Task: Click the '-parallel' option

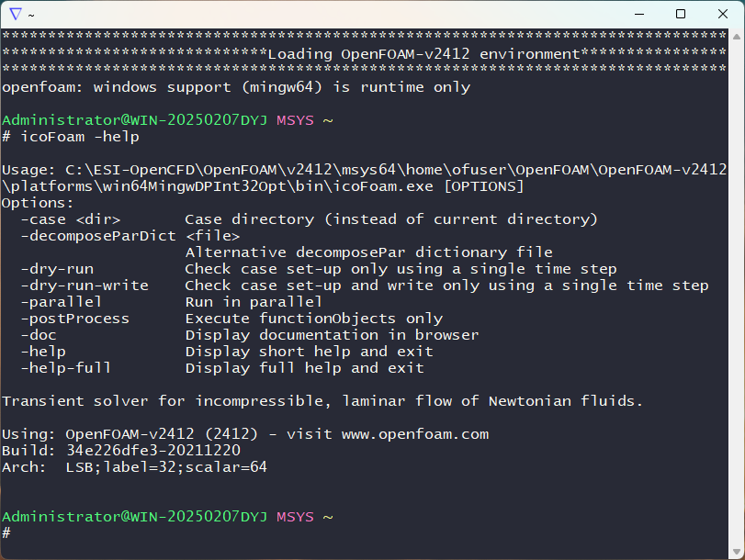Action: [x=62, y=302]
